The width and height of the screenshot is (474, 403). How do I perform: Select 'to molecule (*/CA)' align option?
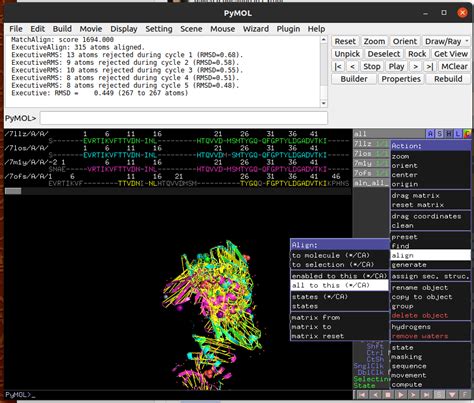coord(339,255)
